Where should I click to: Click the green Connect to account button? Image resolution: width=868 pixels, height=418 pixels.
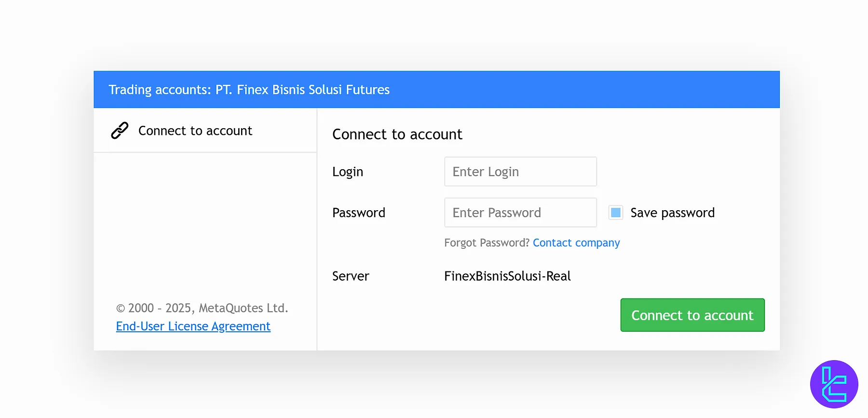pyautogui.click(x=692, y=315)
